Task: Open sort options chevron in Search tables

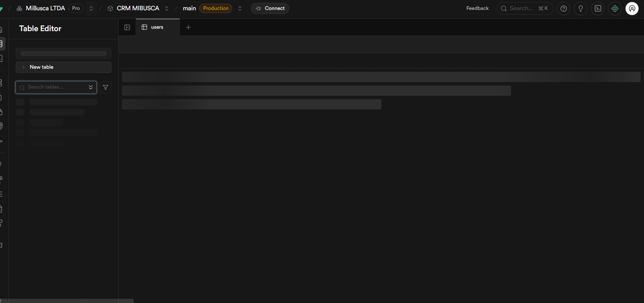Action: [x=91, y=87]
